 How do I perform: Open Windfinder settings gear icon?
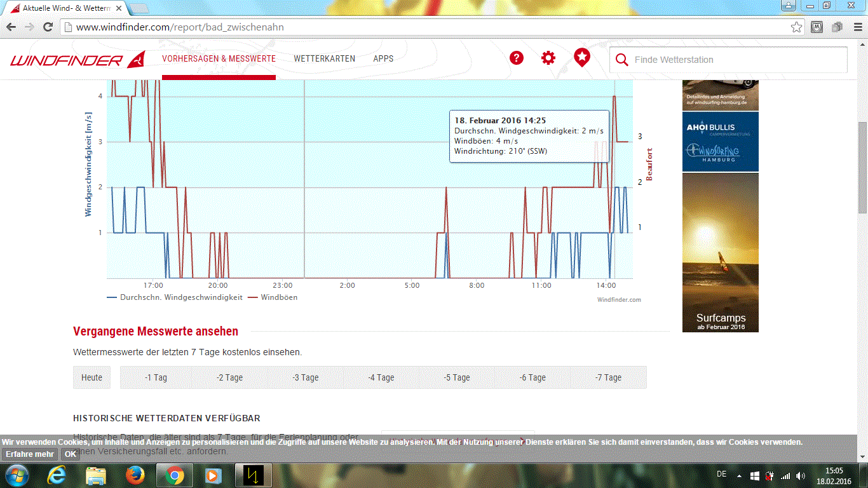[548, 58]
